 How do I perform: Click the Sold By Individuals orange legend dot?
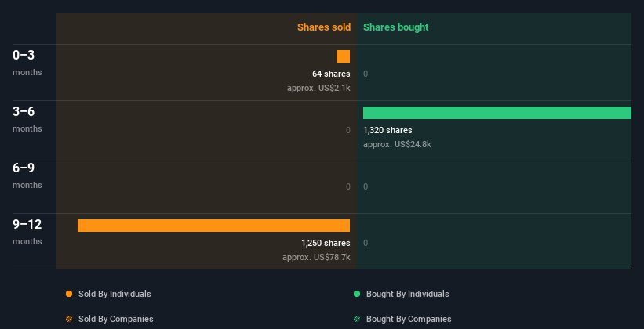click(x=69, y=294)
